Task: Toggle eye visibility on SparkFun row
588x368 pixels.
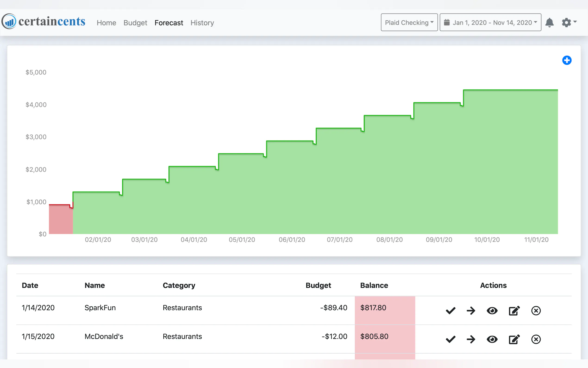Action: [x=492, y=311]
